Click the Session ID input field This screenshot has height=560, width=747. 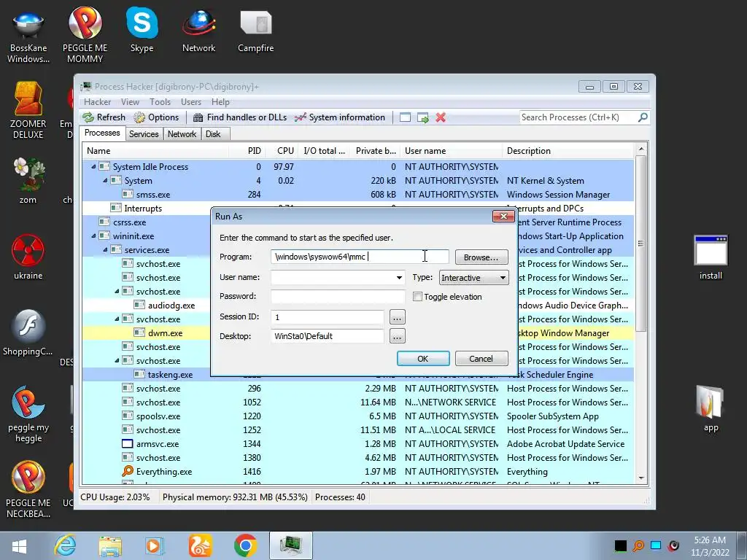click(x=328, y=316)
